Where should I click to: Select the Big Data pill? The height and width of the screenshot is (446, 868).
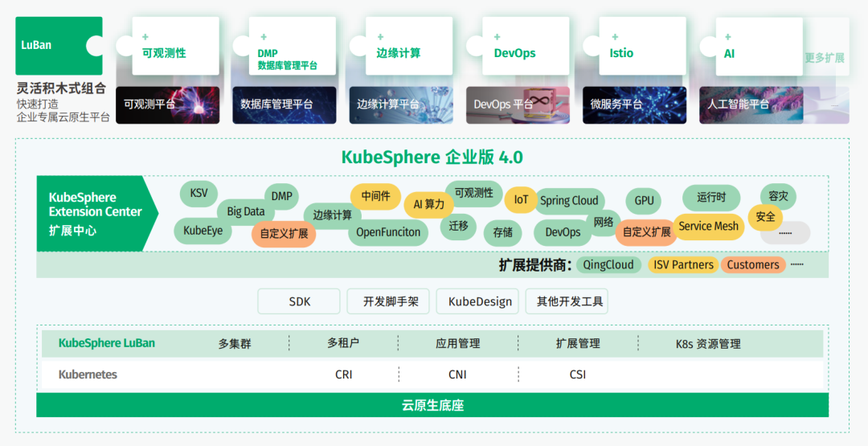pos(246,211)
